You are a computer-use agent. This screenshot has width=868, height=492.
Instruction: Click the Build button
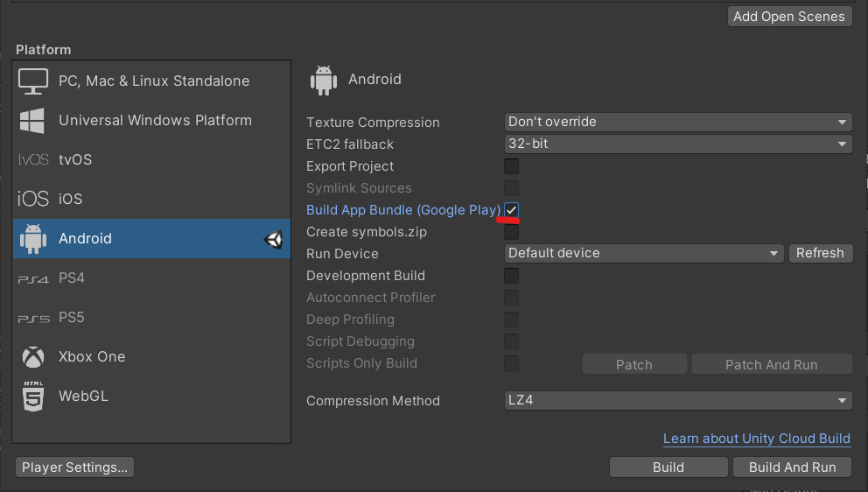coord(668,467)
